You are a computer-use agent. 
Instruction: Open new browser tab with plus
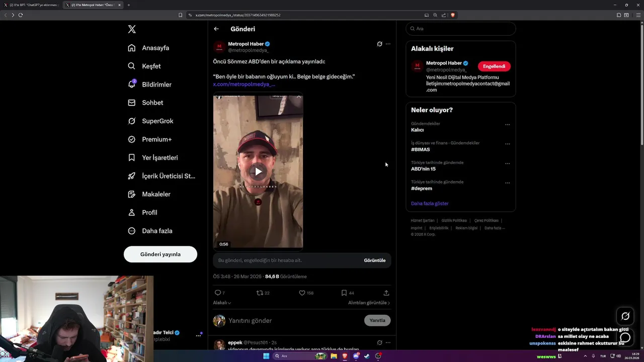pyautogui.click(x=129, y=5)
